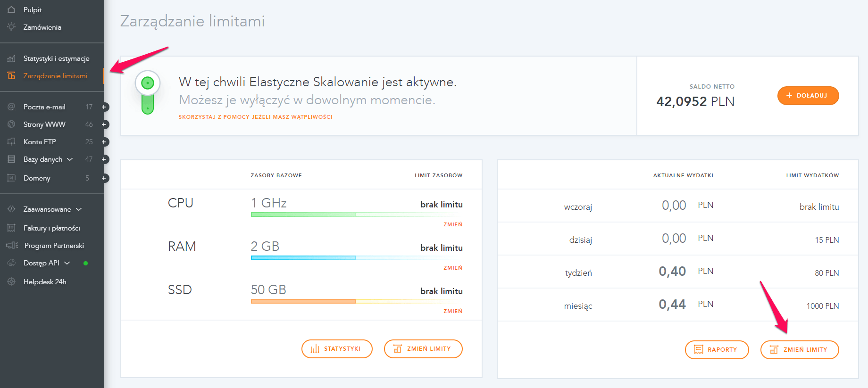868x388 pixels.
Task: Click ZMIEŃ link for SSD limit
Action: [x=453, y=311]
